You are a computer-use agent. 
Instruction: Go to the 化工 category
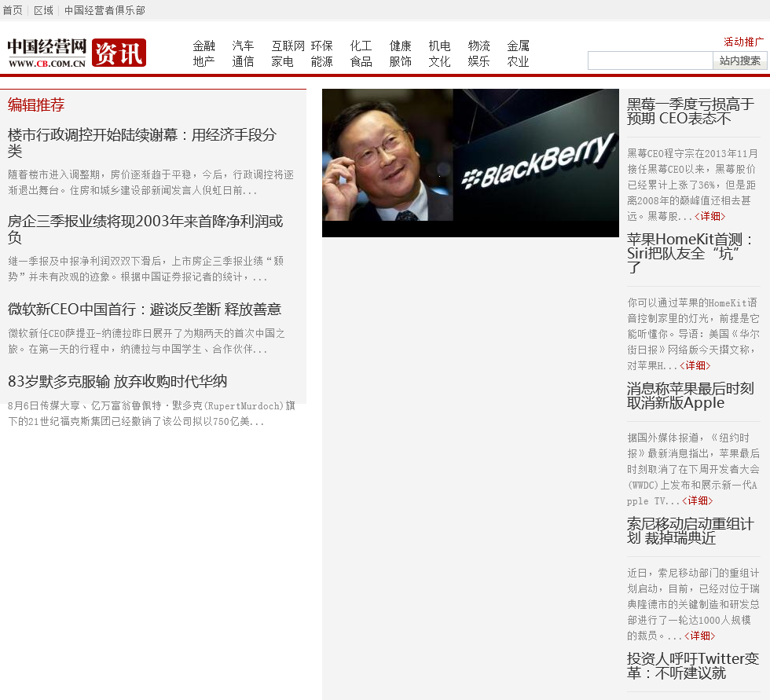[361, 46]
